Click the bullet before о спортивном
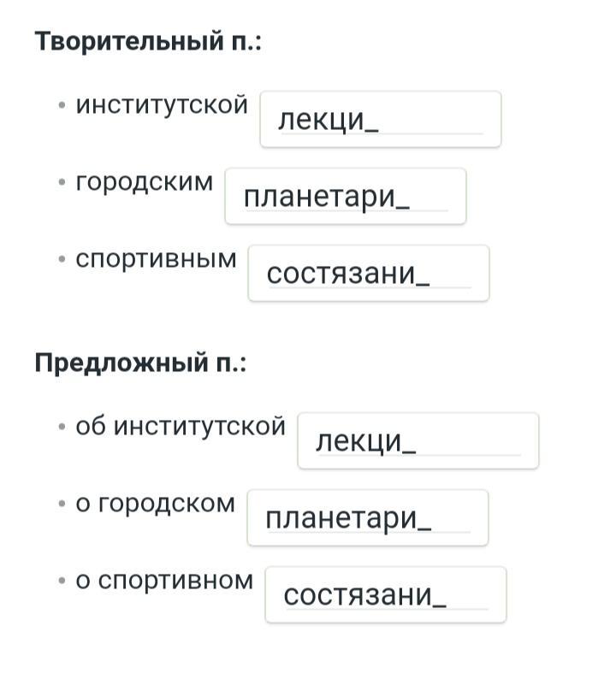The image size is (616, 685). pyautogui.click(x=62, y=581)
